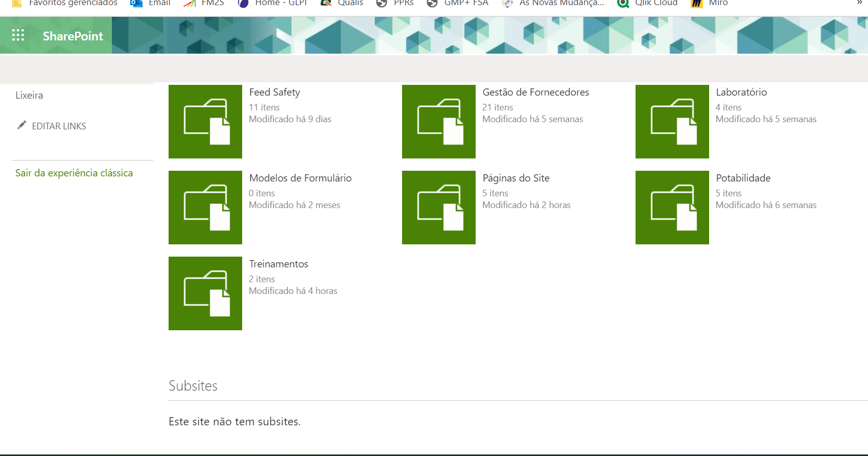The image size is (868, 456).
Task: Click 'Este site não tem subsites.' text
Action: click(x=234, y=422)
